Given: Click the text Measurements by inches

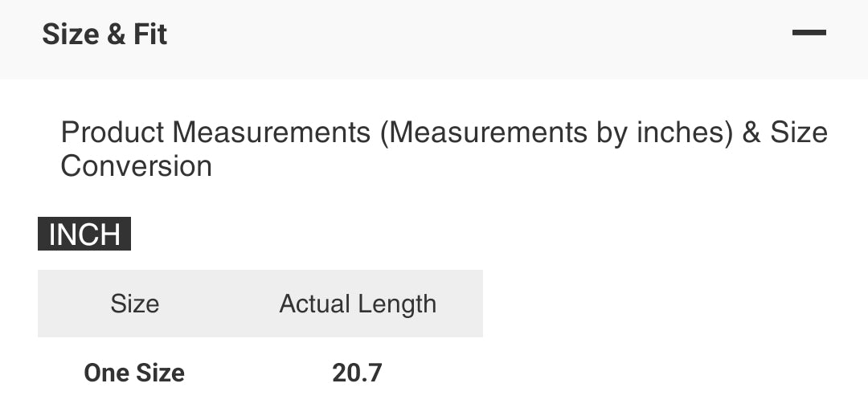Looking at the screenshot, I should click(555, 133).
